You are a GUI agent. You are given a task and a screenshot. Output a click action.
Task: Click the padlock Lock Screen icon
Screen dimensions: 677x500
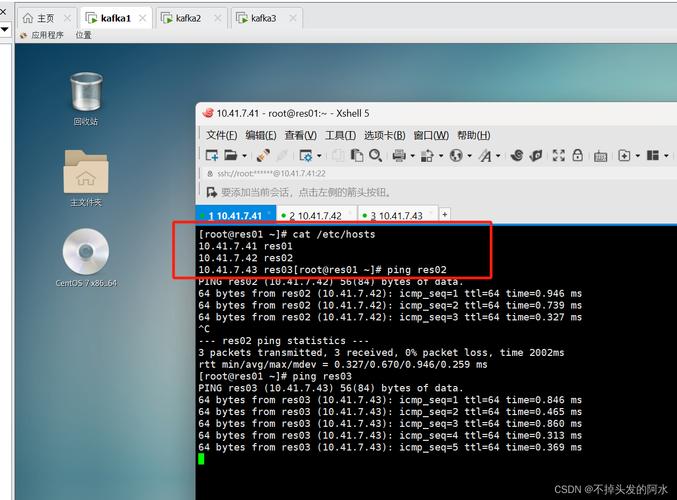[578, 155]
